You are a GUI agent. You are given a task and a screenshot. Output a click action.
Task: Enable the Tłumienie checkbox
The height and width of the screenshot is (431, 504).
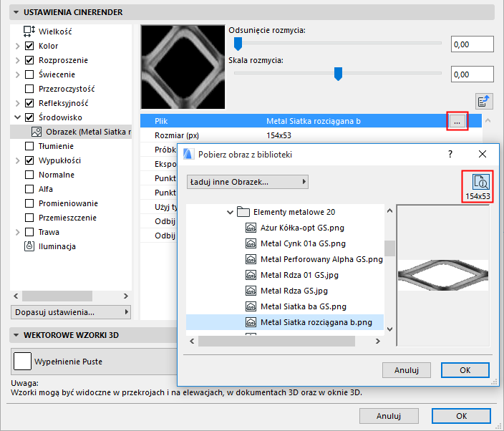(29, 146)
